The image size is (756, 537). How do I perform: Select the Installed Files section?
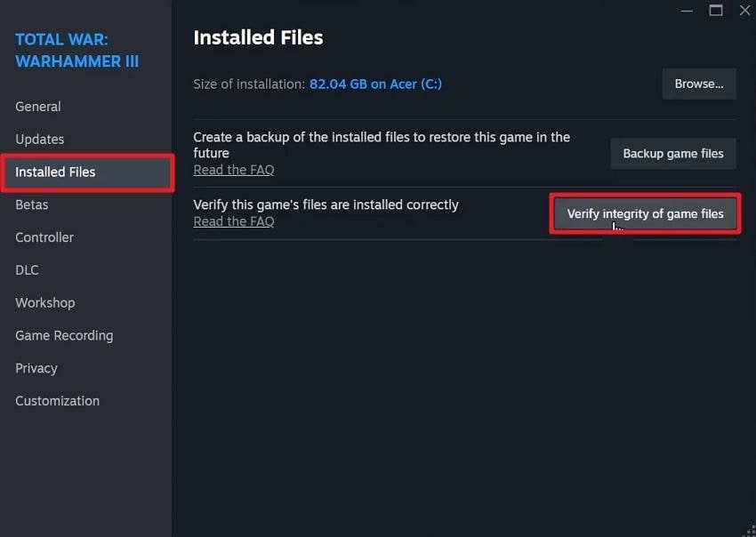pyautogui.click(x=54, y=172)
